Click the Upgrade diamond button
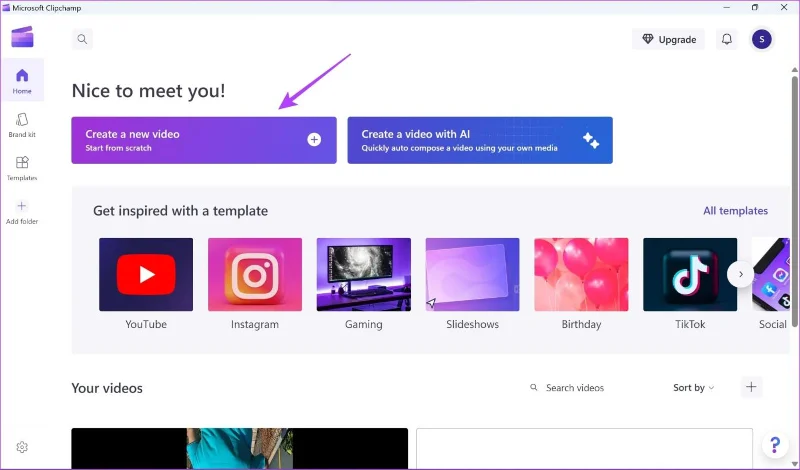 coord(668,39)
